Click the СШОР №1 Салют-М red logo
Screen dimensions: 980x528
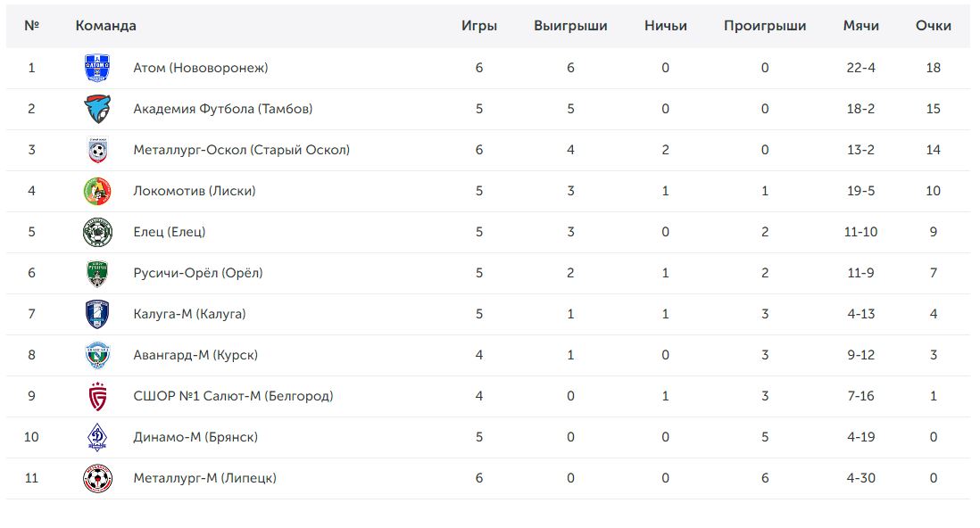97,396
